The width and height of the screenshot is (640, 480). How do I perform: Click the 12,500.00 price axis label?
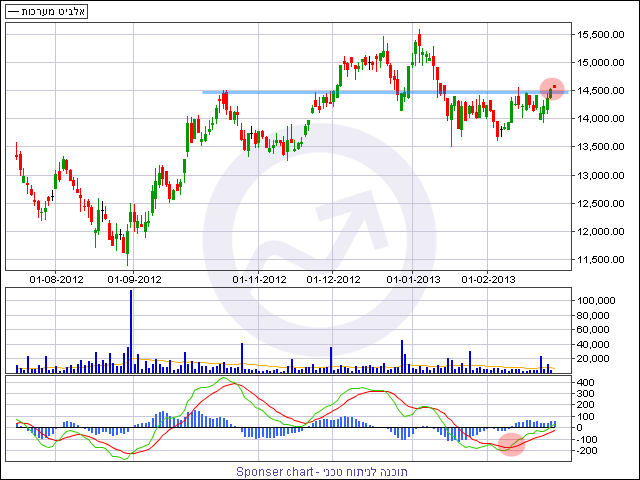600,204
